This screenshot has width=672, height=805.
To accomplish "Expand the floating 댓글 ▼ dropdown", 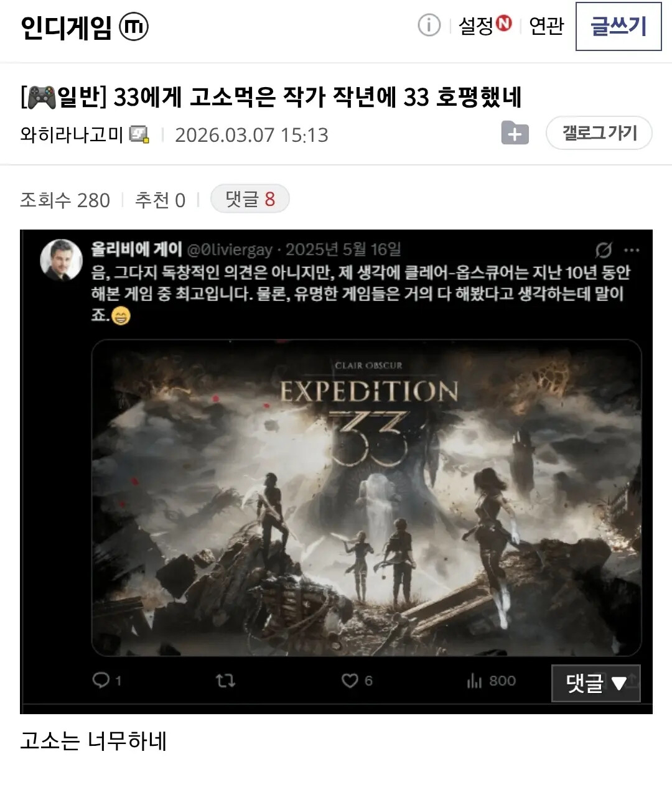I will coord(596,683).
